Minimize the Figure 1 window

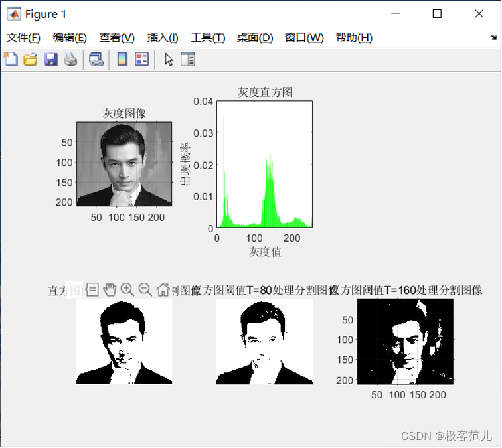[x=396, y=13]
